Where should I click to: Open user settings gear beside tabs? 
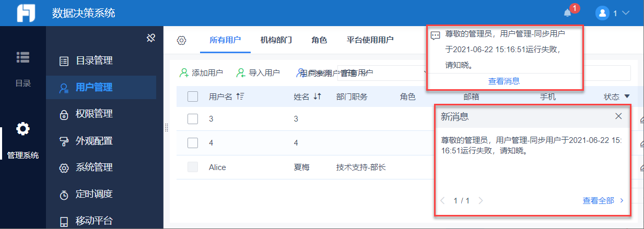[x=181, y=40]
